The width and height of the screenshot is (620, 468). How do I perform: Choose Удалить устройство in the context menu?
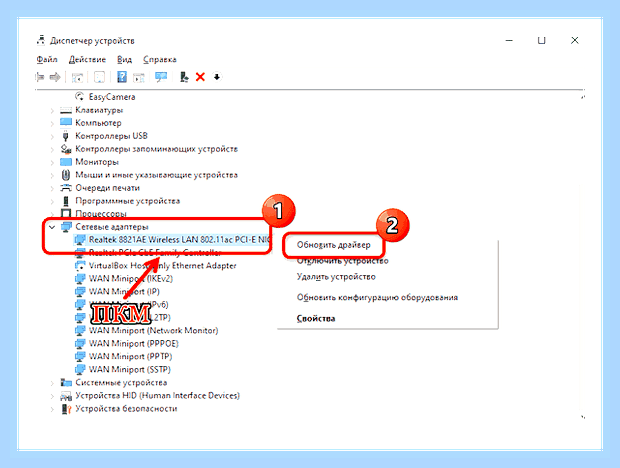point(336,277)
